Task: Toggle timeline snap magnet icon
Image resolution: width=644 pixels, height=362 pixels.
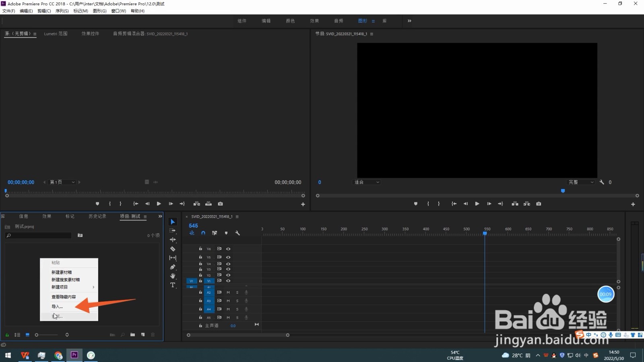Action: (x=203, y=233)
